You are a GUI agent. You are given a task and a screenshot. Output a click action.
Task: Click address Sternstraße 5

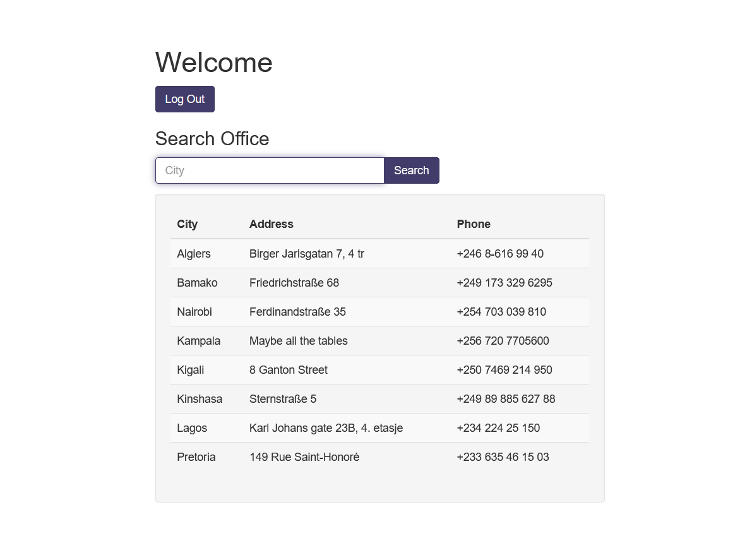coord(283,399)
